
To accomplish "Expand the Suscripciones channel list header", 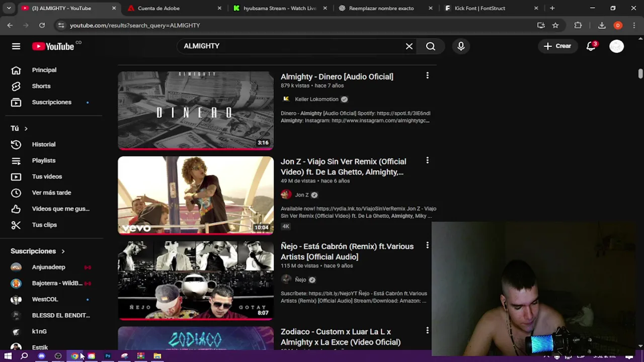I will click(x=38, y=251).
